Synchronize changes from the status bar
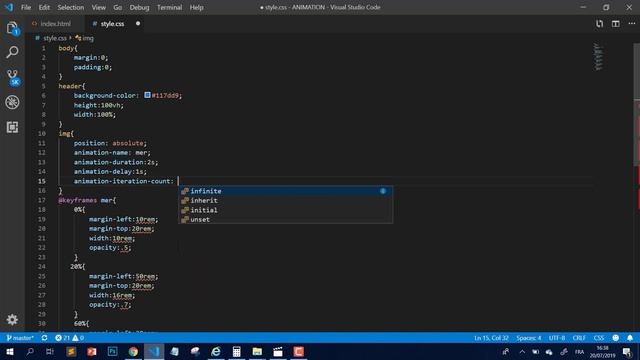Screen dimensions: 640x360 click(x=44, y=338)
